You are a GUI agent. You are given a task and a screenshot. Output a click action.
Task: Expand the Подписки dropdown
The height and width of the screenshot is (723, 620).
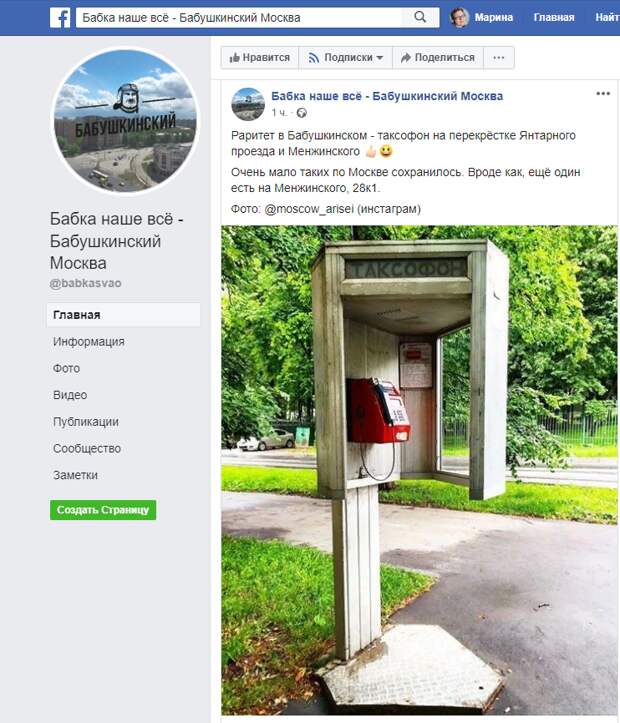click(346, 58)
